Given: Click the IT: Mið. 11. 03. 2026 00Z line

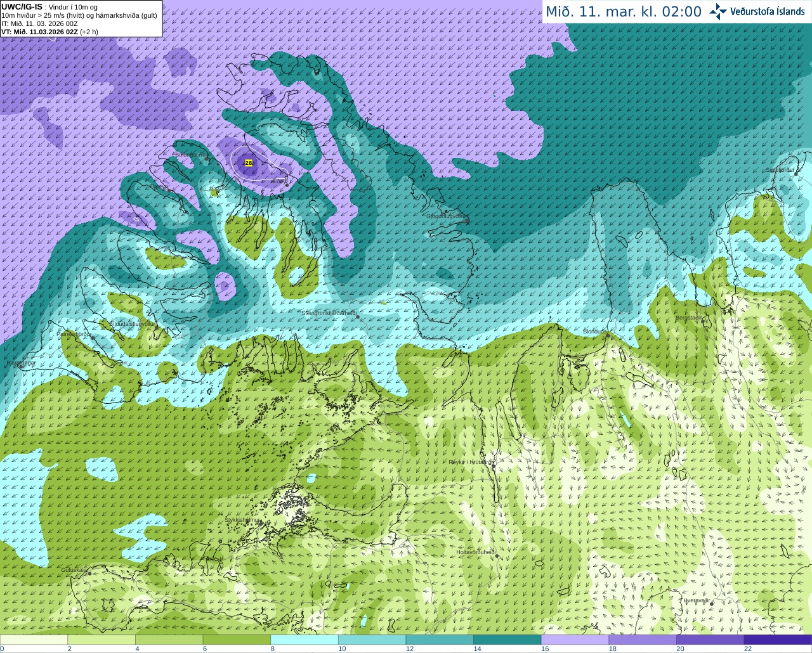Looking at the screenshot, I should coord(39,23).
